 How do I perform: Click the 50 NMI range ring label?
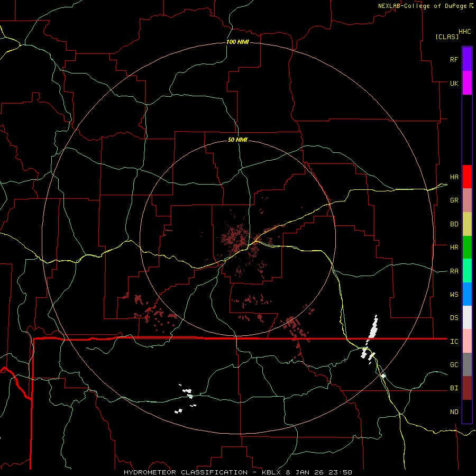237,140
